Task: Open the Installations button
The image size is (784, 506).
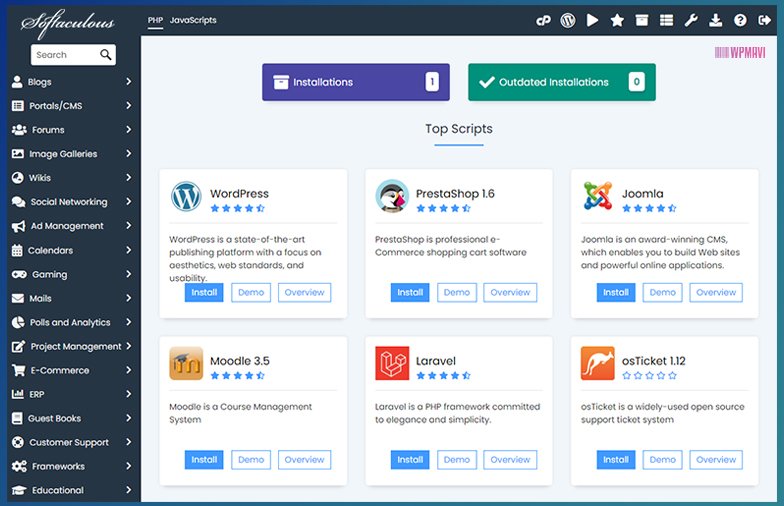Action: coord(356,82)
